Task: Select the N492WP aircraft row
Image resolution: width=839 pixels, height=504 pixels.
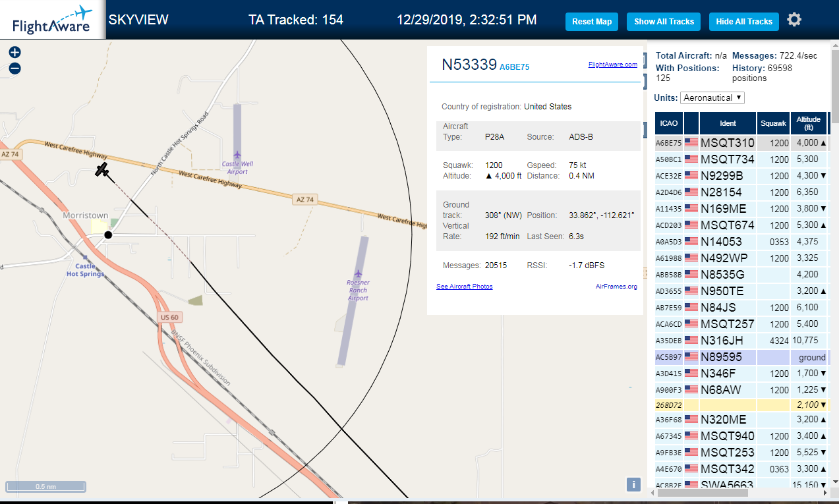Action: click(742, 258)
